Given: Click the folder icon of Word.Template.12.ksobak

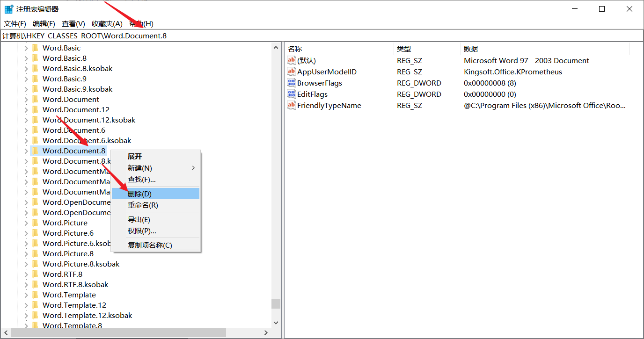Looking at the screenshot, I should pos(35,315).
